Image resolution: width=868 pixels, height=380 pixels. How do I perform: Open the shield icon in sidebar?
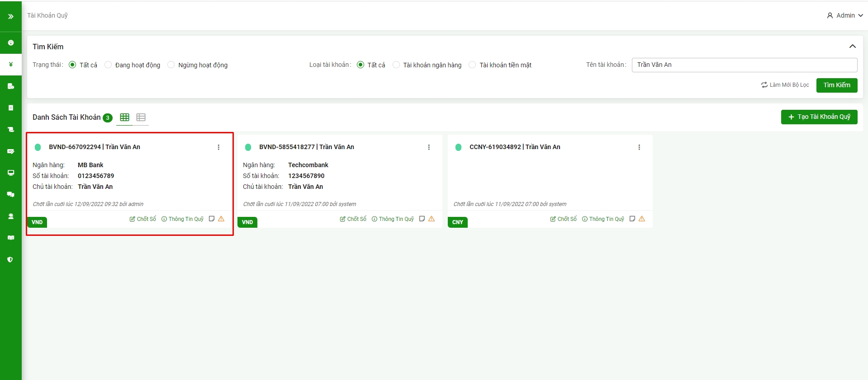coord(10,260)
